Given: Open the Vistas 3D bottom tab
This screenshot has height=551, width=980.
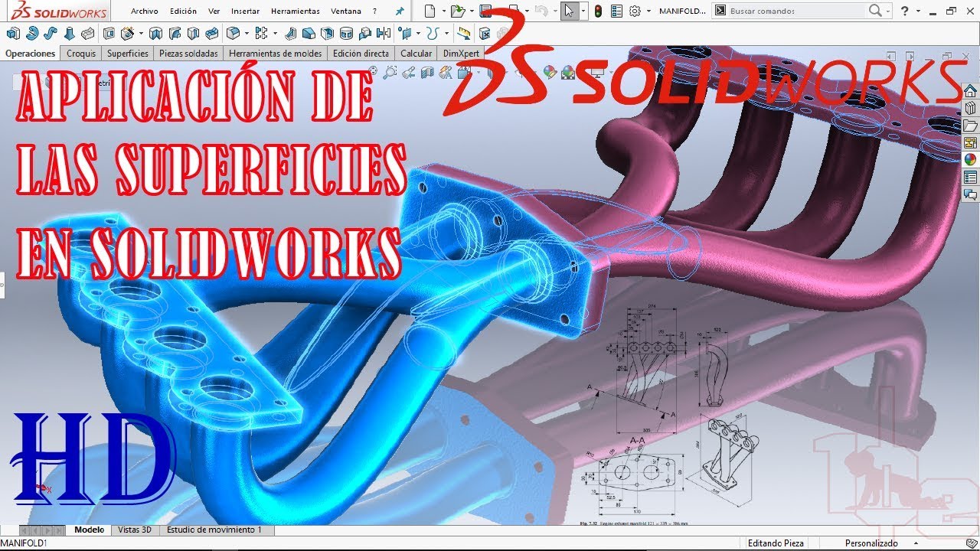Looking at the screenshot, I should click(135, 530).
